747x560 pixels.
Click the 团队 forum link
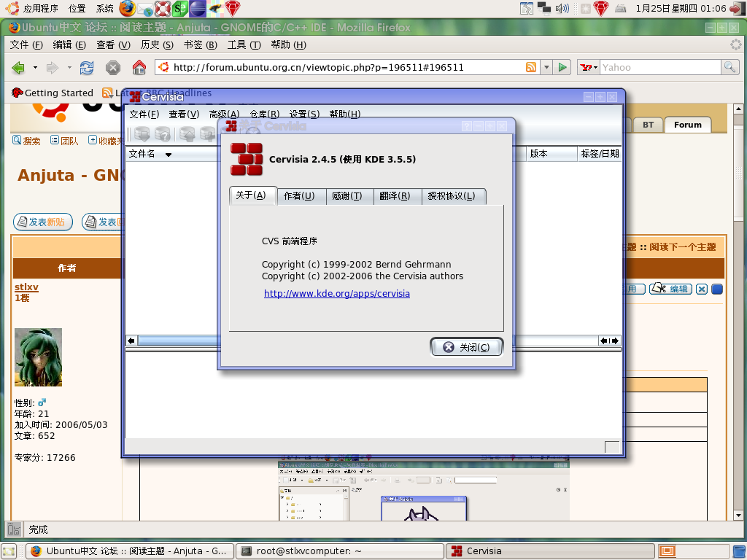click(64, 141)
